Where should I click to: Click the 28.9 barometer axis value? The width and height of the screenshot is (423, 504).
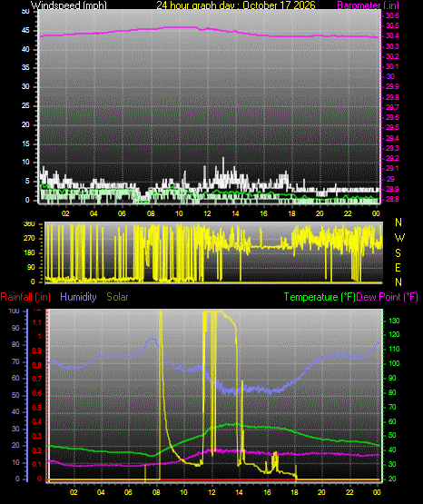tap(392, 189)
